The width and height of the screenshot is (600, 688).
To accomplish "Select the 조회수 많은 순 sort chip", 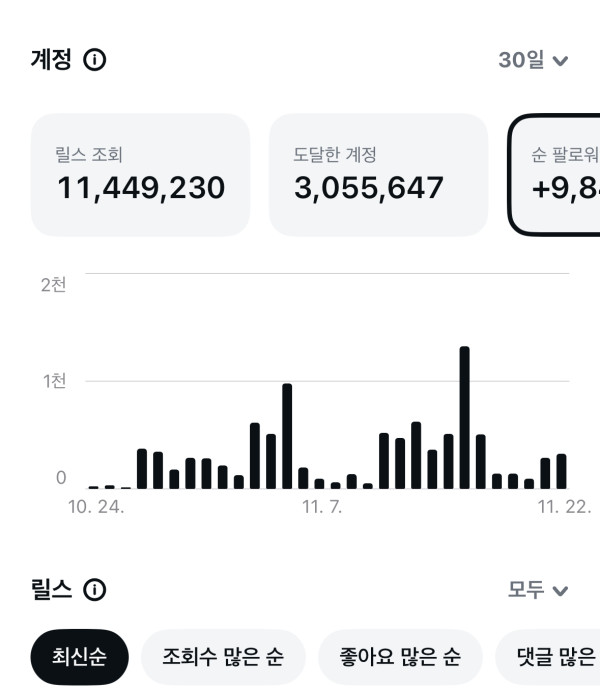I will [222, 657].
